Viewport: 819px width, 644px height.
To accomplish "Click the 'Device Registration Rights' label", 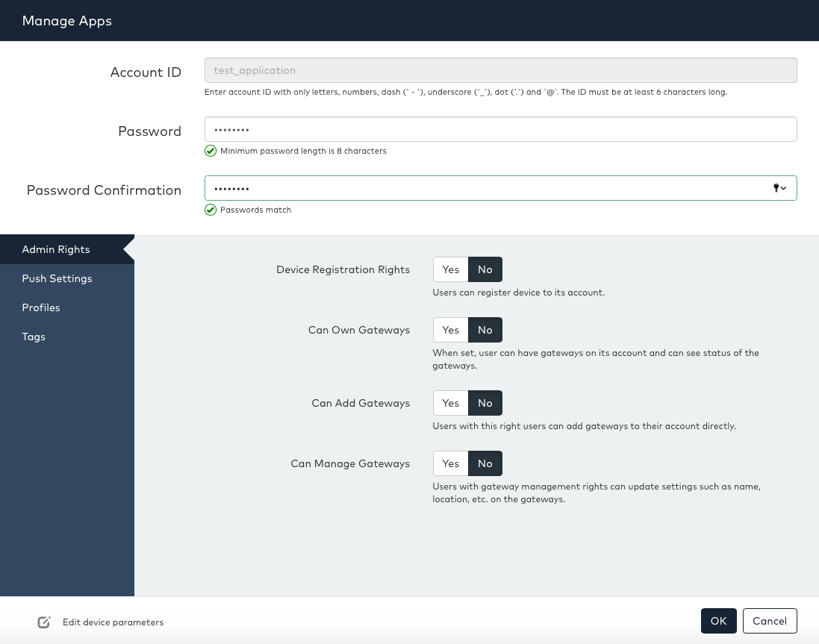I will [343, 270].
